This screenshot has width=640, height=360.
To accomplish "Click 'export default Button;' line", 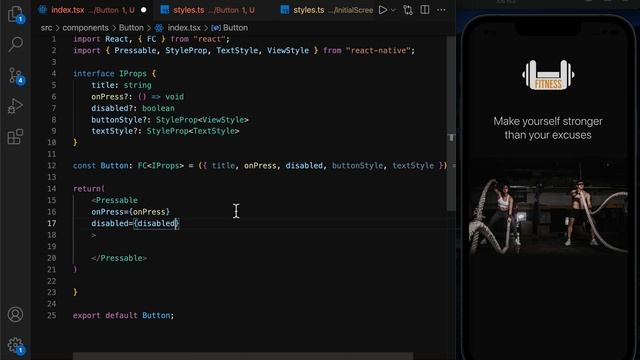I will pyautogui.click(x=123, y=315).
